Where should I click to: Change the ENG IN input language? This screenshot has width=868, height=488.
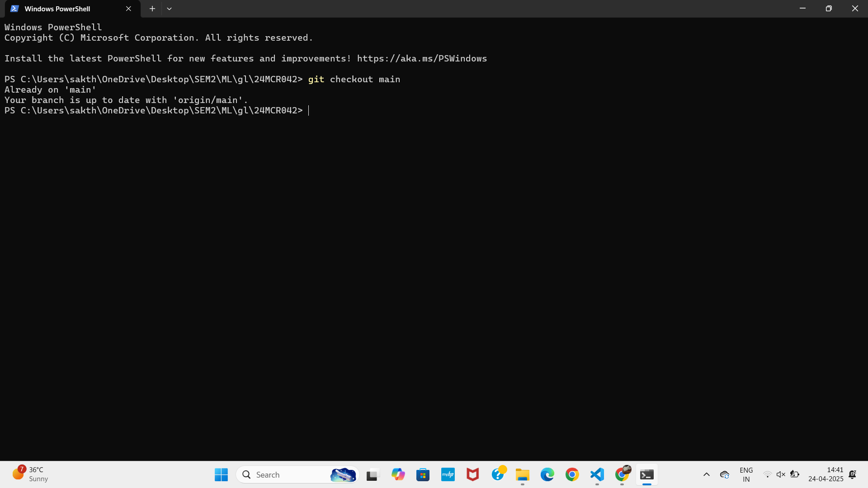tap(746, 474)
